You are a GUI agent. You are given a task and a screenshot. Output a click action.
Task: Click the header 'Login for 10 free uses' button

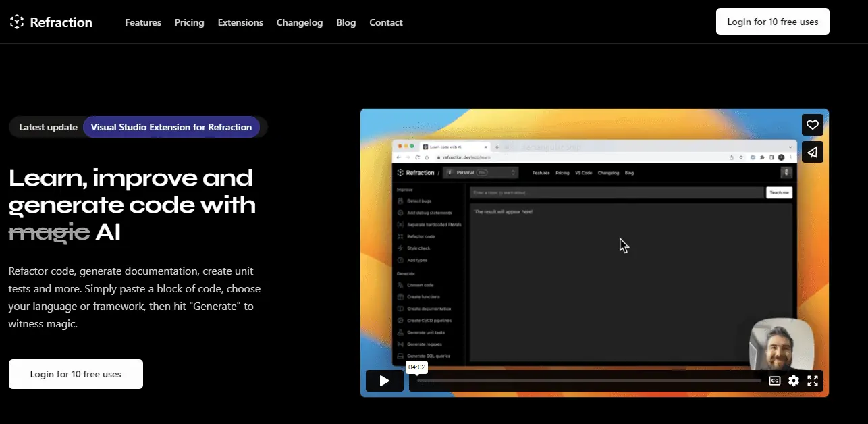(772, 22)
